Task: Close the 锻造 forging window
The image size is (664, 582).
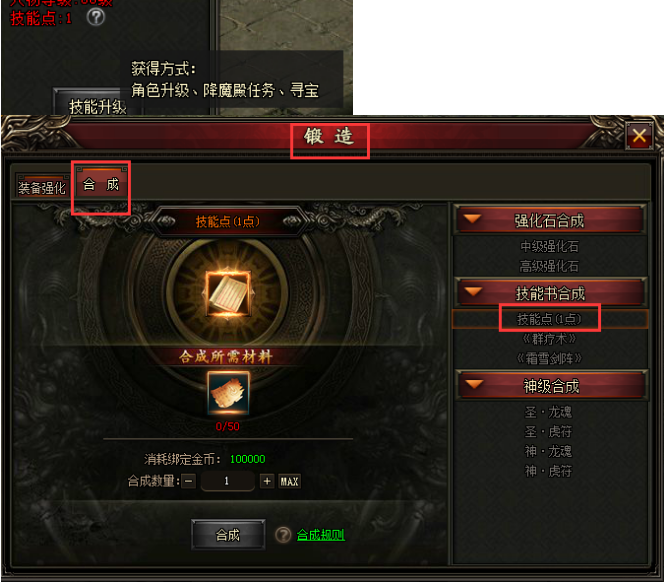Action: click(639, 136)
